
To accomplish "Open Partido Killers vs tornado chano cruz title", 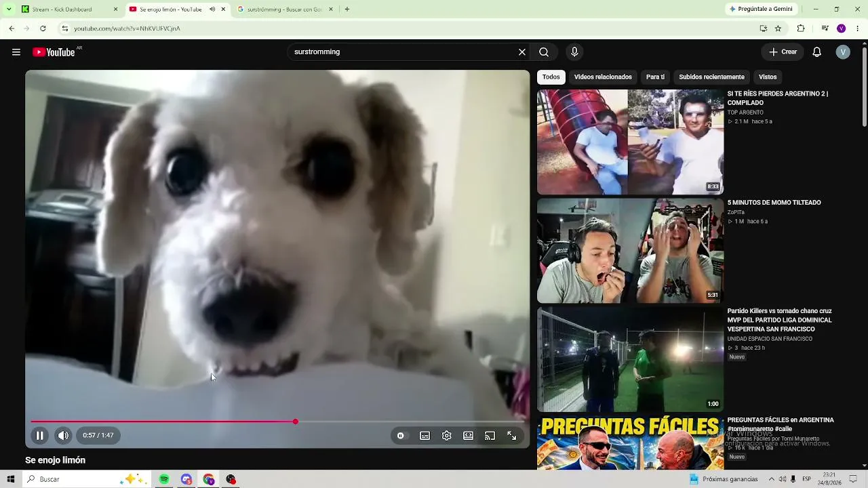I will point(780,320).
